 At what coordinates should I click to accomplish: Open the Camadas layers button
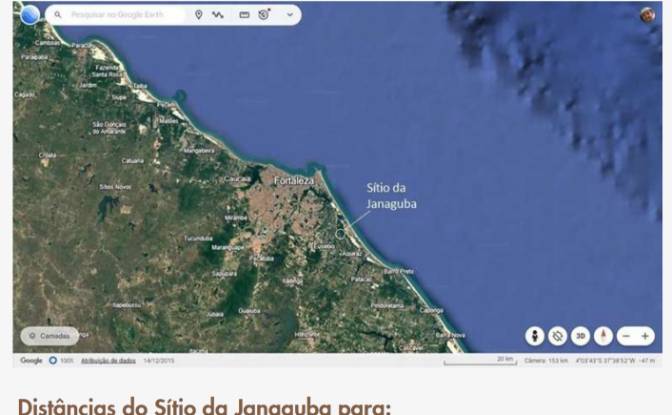coord(50,336)
